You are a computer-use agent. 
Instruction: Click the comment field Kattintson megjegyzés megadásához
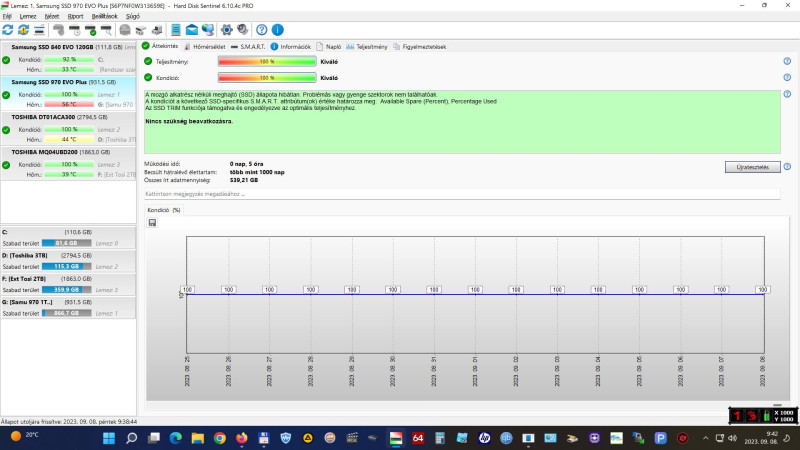[x=462, y=194]
